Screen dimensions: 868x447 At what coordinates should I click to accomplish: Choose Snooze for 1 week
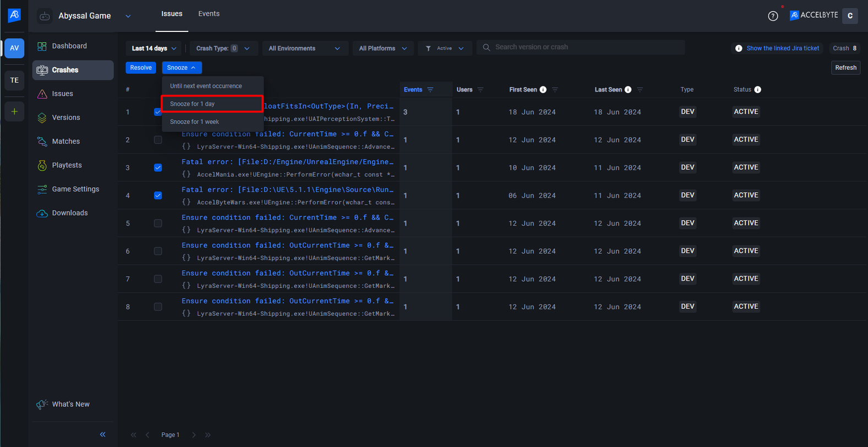click(212, 122)
